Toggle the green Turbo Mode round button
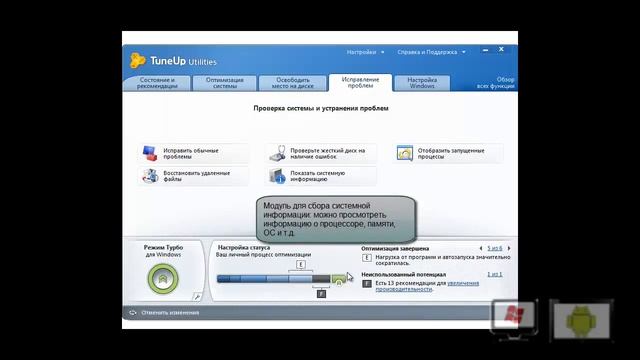Image resolution: width=640 pixels, height=360 pixels. (x=163, y=279)
